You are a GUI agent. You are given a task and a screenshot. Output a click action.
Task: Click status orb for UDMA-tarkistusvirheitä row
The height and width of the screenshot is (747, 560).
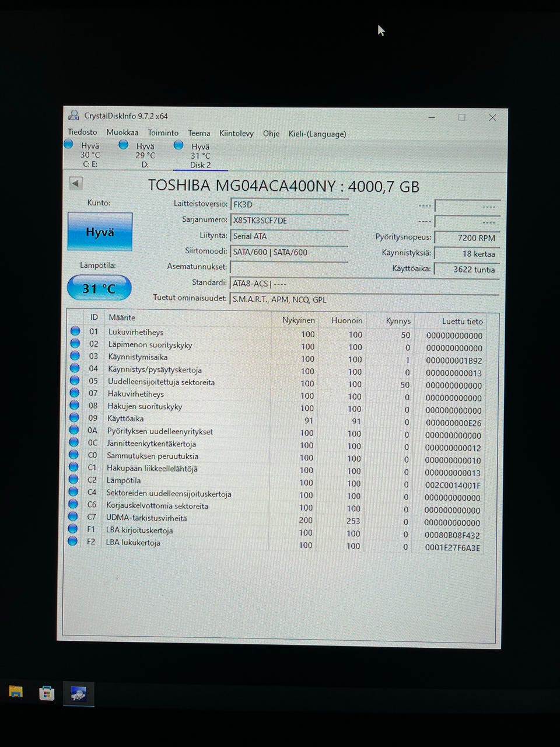pos(73,516)
